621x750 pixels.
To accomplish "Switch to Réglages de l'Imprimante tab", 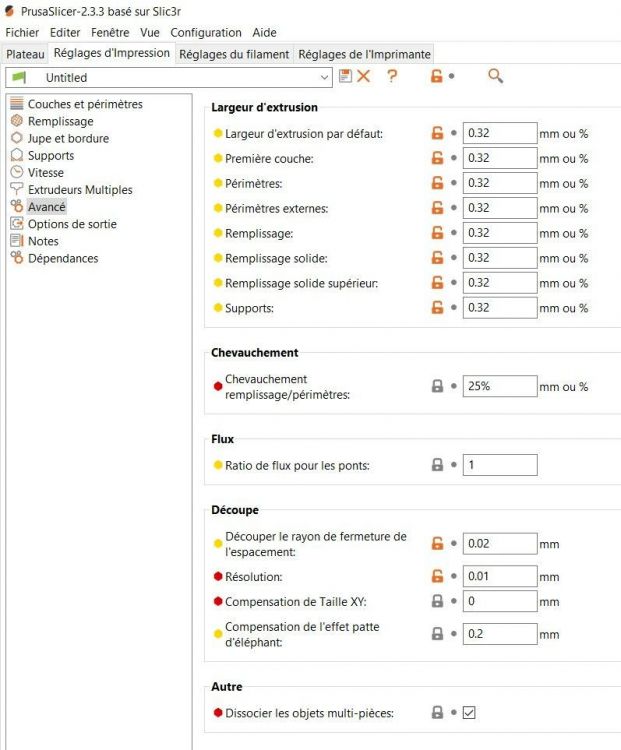I will point(365,55).
